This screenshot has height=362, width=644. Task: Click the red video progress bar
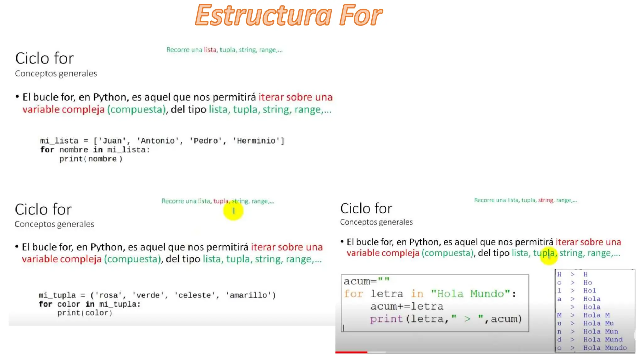click(x=351, y=352)
